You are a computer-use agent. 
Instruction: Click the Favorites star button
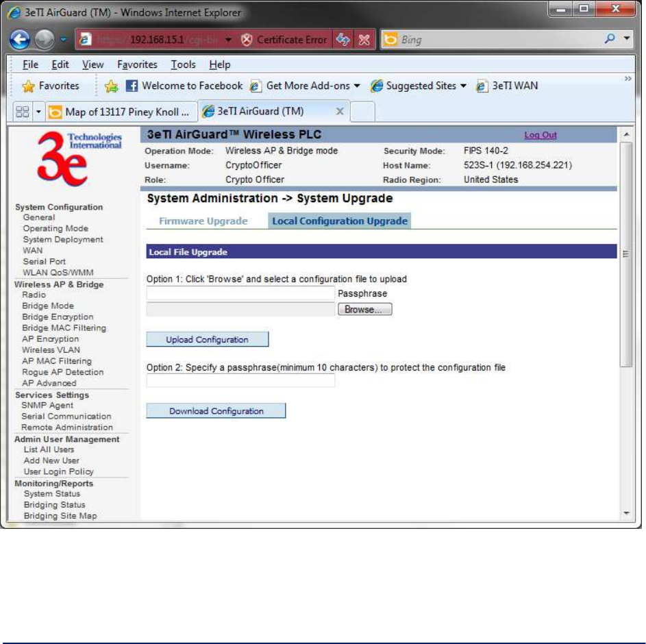pos(50,86)
